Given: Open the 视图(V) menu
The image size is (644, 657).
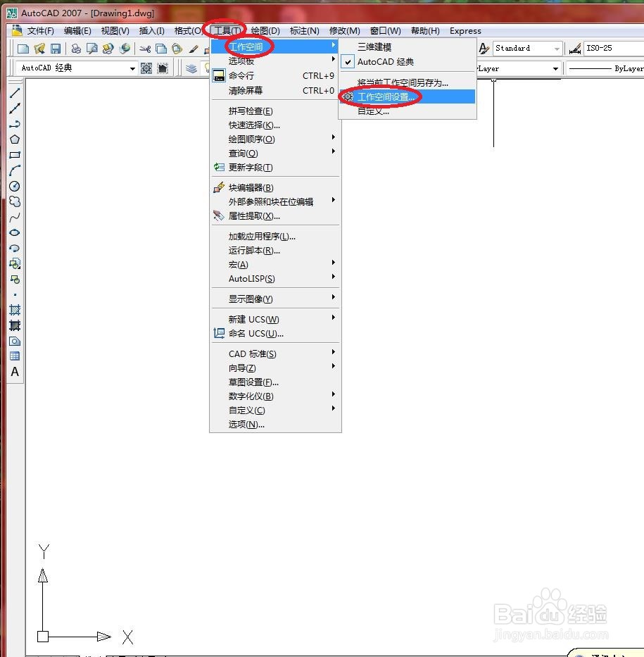Looking at the screenshot, I should [115, 31].
